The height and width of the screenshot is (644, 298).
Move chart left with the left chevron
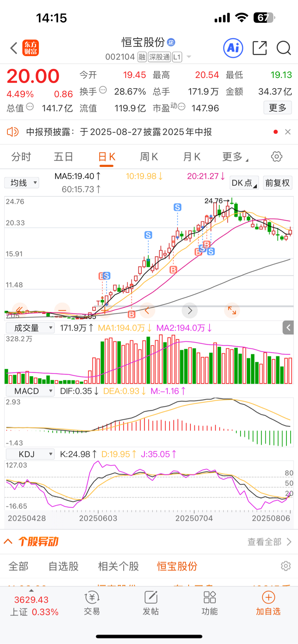pyautogui.click(x=147, y=310)
